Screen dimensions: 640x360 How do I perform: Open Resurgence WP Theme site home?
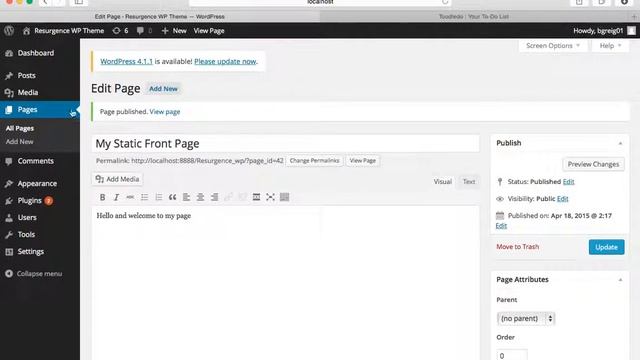63,31
